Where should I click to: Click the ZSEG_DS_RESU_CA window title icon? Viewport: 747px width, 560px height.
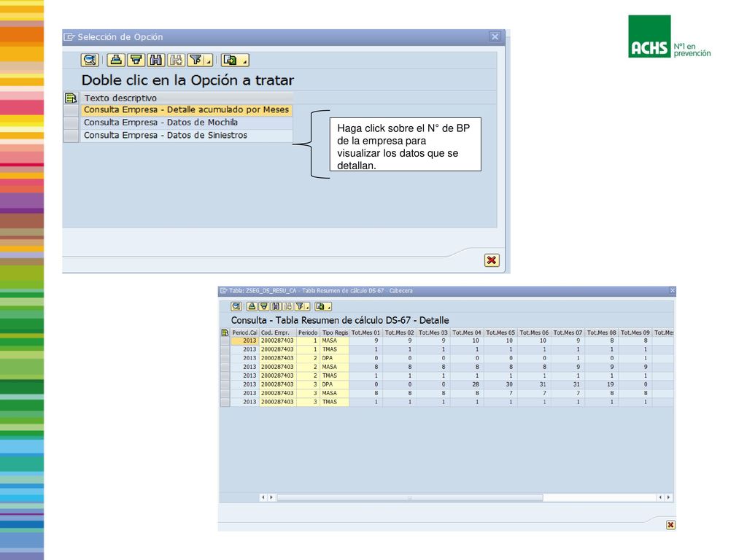223,290
